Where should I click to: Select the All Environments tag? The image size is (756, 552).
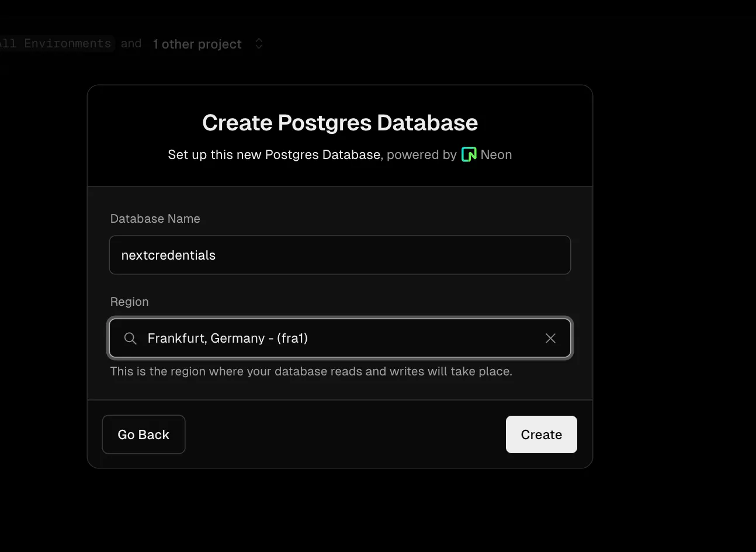[56, 44]
